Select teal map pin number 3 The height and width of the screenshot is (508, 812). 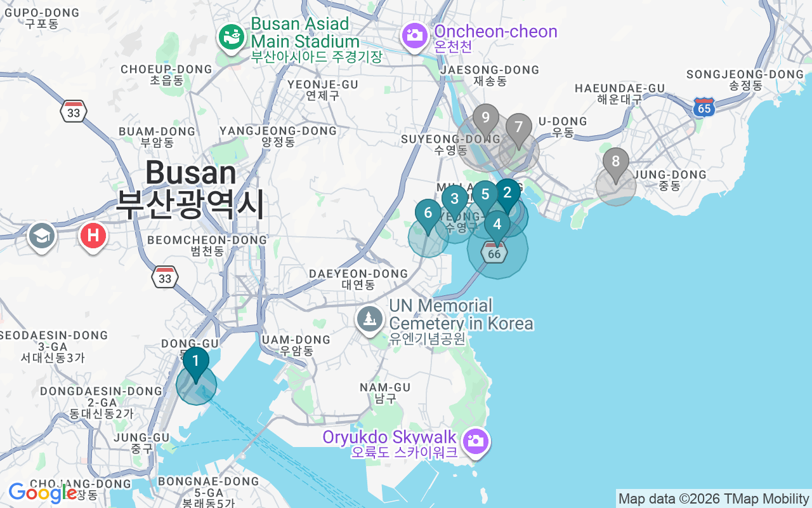[x=455, y=202]
